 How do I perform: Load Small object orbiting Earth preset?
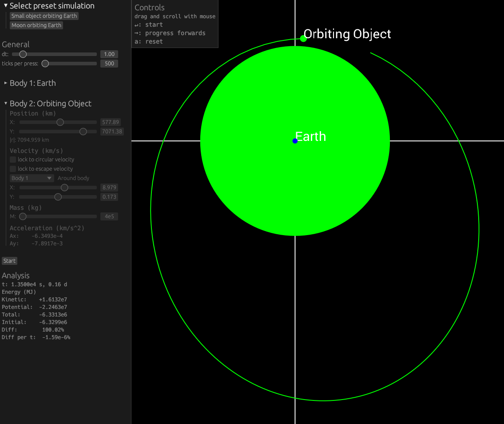pyautogui.click(x=44, y=16)
